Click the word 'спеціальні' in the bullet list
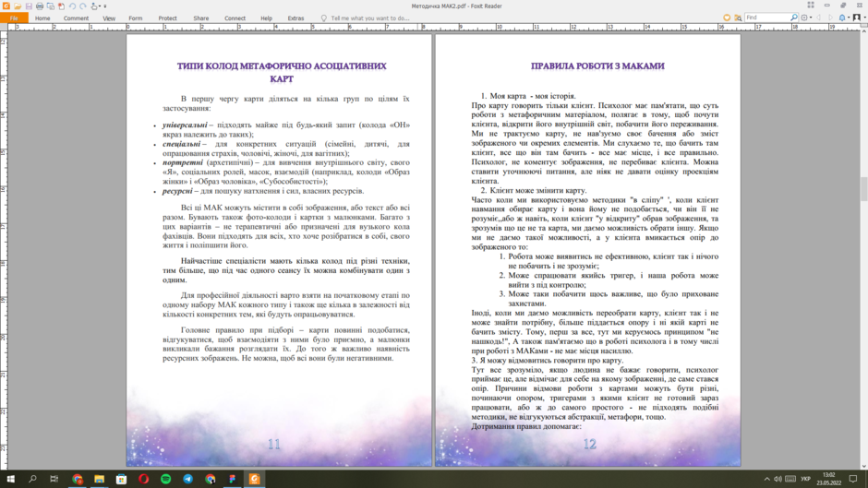 (181, 144)
